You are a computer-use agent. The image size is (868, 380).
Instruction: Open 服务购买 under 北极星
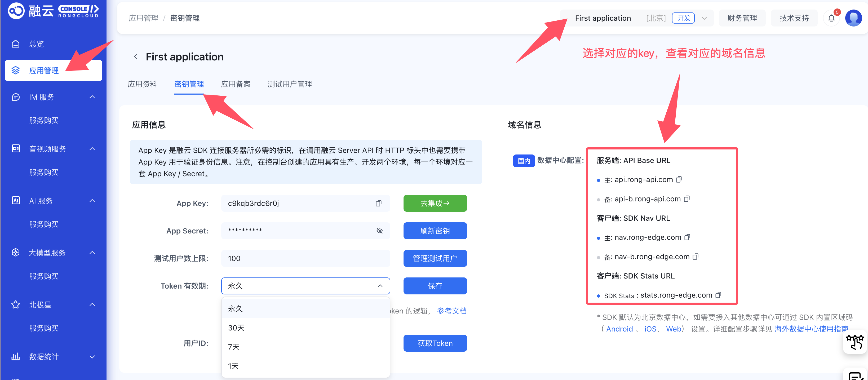[44, 328]
